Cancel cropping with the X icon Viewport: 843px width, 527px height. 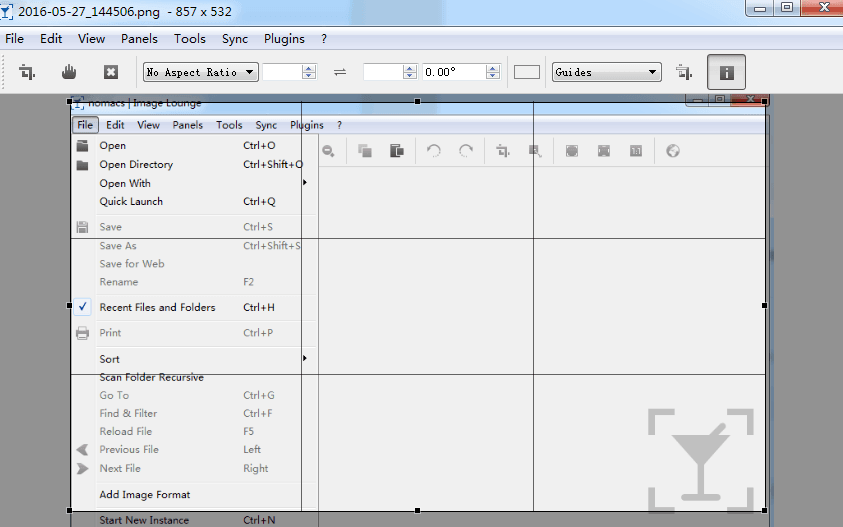coord(111,72)
